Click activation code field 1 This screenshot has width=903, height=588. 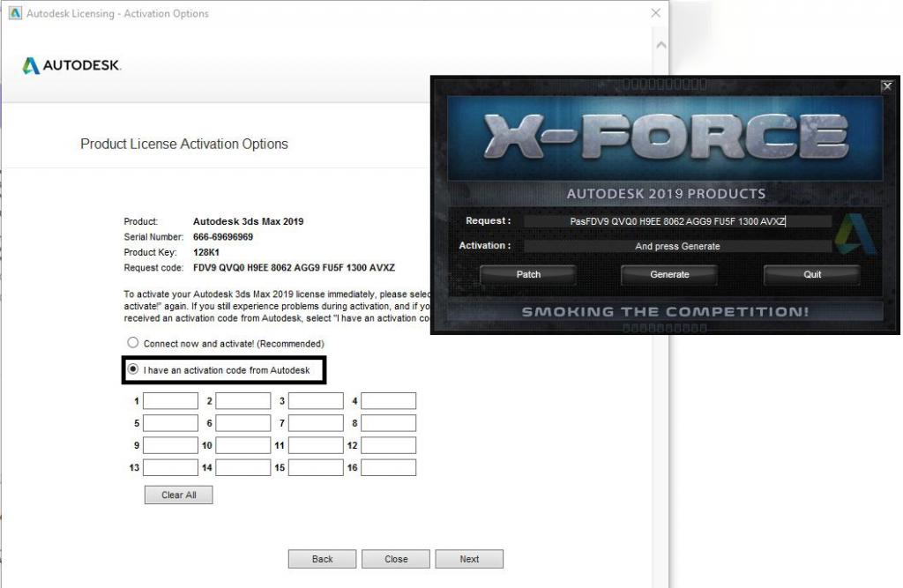(x=170, y=401)
